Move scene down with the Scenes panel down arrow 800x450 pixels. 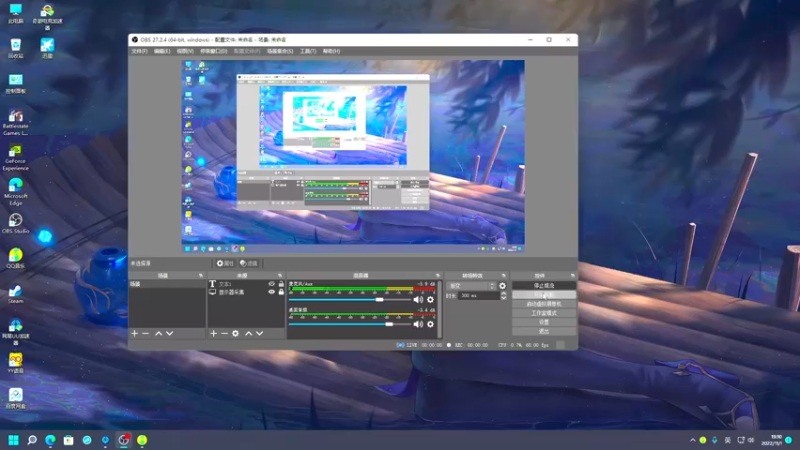[169, 333]
